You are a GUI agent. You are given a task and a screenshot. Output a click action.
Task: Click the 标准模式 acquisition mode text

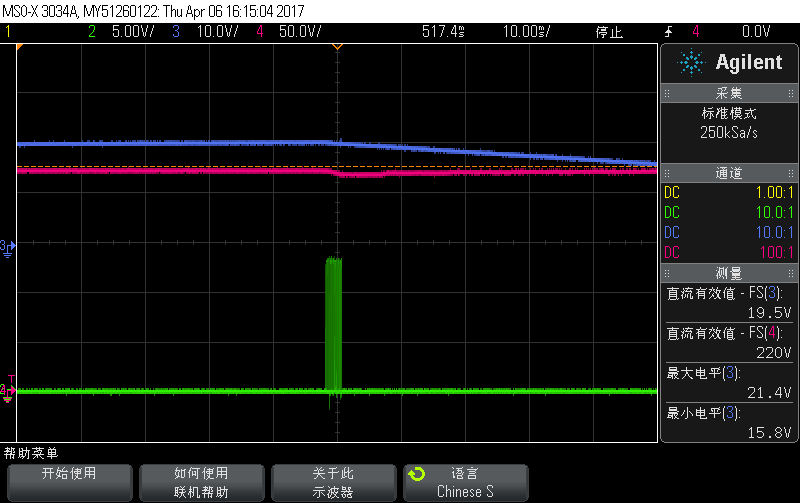[729, 113]
